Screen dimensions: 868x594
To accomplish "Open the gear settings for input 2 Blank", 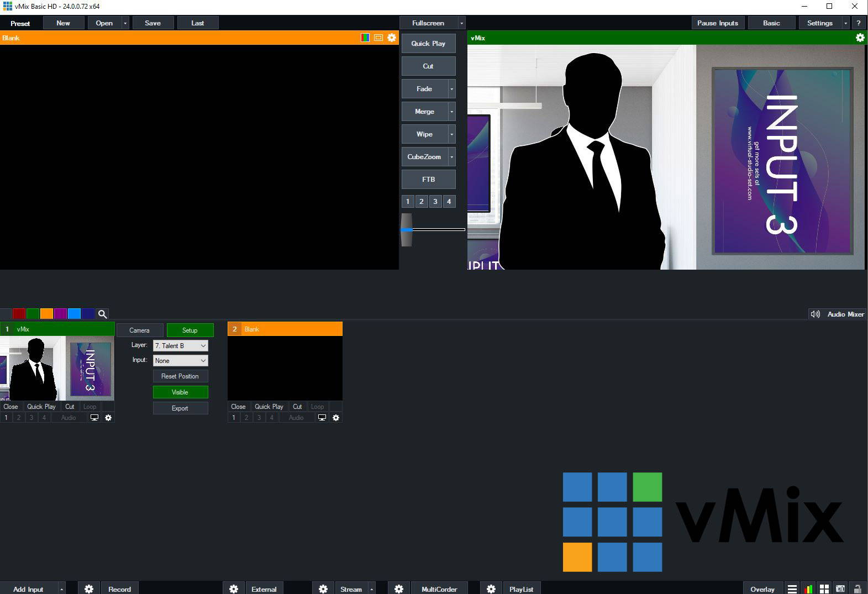I will 336,418.
